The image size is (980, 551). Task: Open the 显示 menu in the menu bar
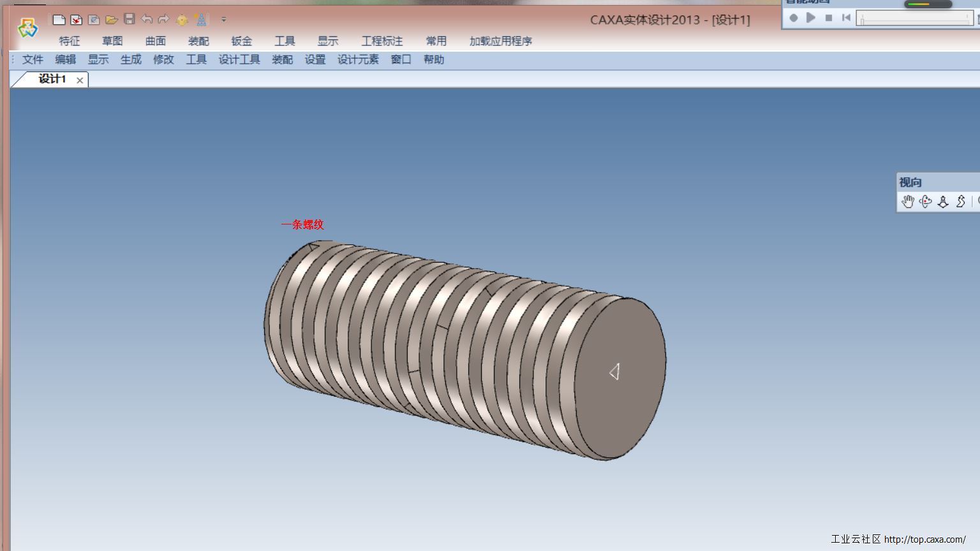tap(98, 59)
